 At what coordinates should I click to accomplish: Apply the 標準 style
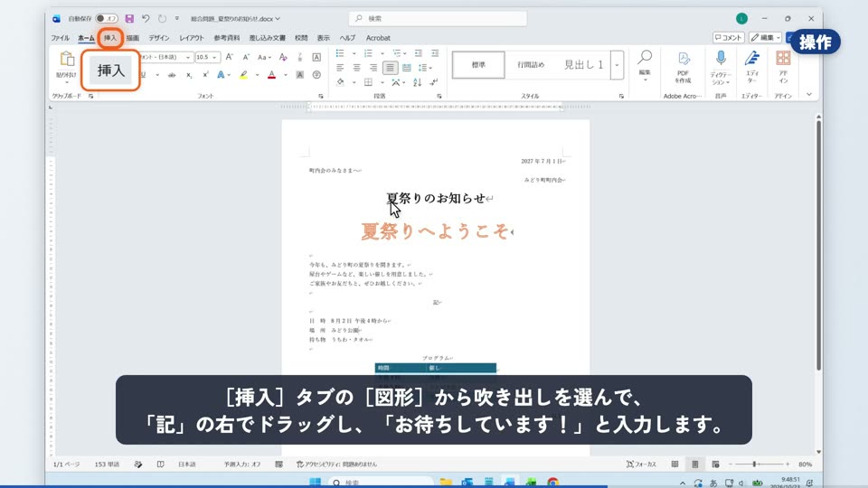pyautogui.click(x=478, y=65)
